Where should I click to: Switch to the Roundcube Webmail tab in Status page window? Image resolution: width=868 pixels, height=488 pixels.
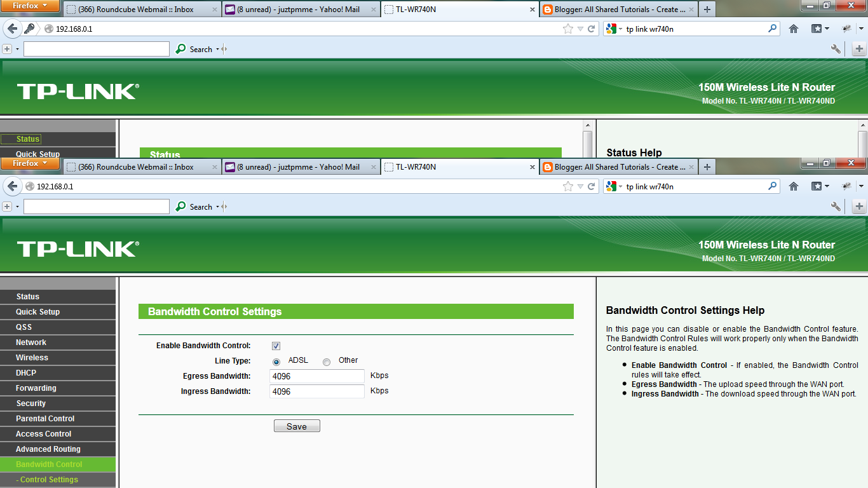pyautogui.click(x=142, y=10)
